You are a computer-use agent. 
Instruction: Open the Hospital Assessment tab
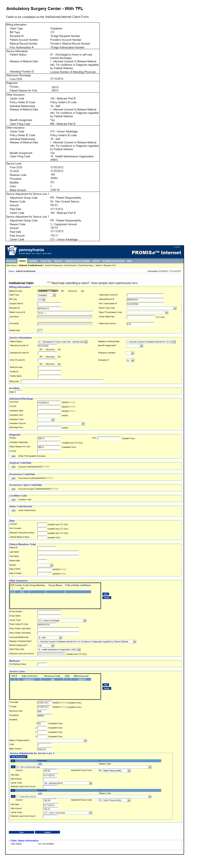tap(113, 261)
